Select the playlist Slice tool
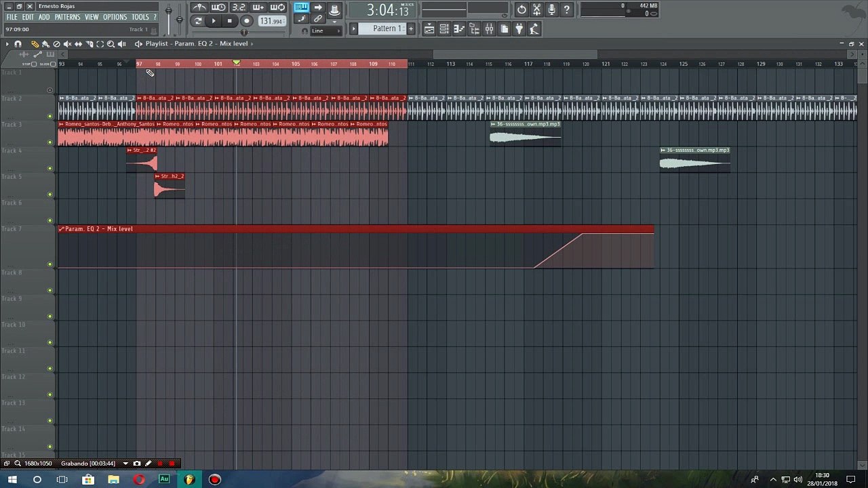This screenshot has height=488, width=868. click(89, 43)
